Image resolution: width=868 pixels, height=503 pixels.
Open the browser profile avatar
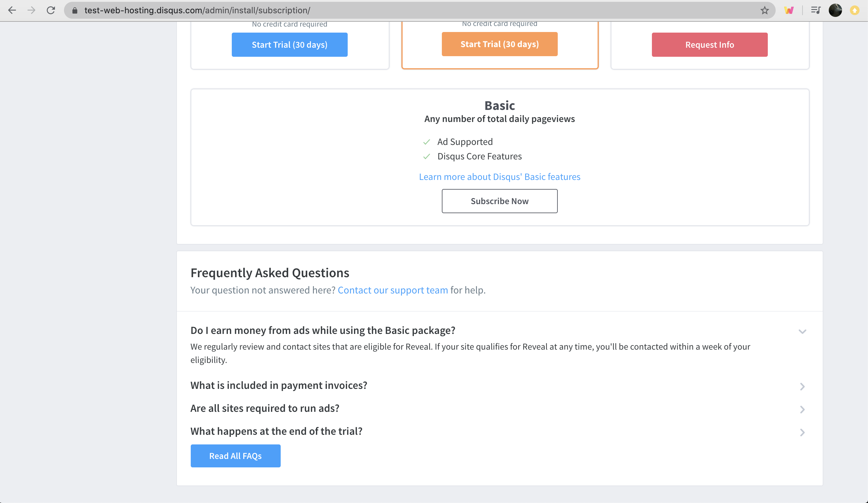click(835, 10)
